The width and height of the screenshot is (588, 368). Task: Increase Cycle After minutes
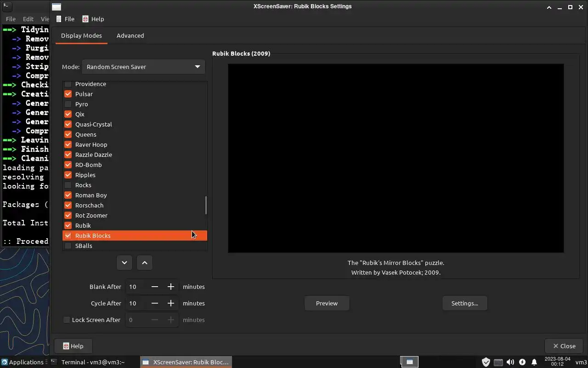click(170, 303)
